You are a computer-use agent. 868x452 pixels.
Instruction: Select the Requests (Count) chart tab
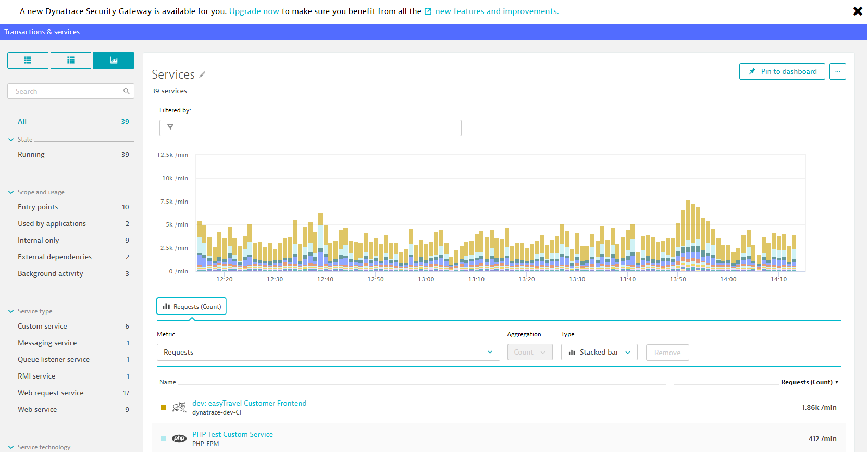pyautogui.click(x=191, y=307)
